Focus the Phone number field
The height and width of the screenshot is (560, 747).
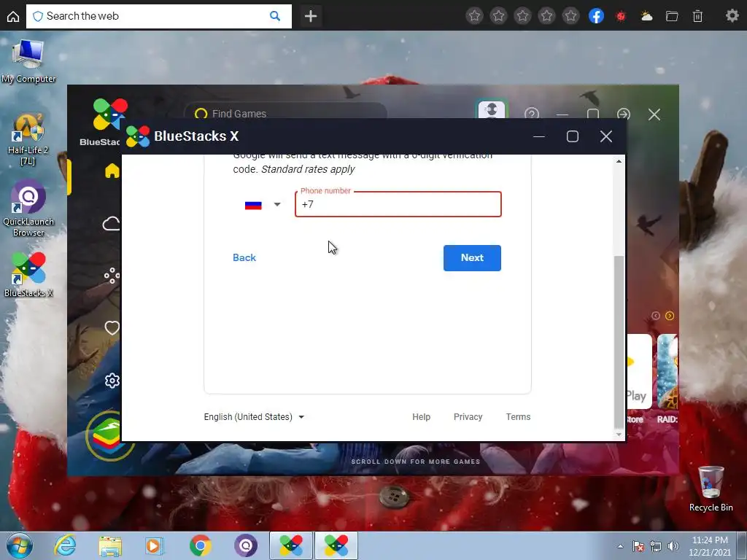point(398,204)
